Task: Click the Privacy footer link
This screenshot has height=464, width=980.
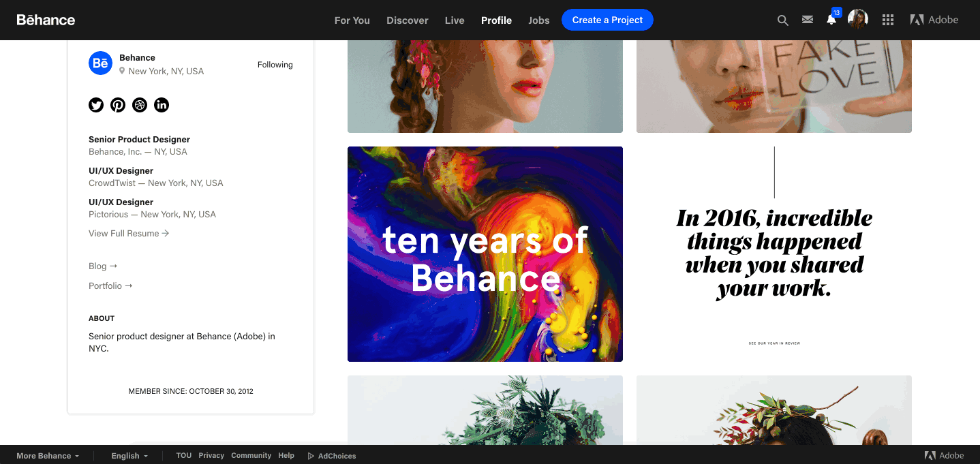Action: pos(211,455)
